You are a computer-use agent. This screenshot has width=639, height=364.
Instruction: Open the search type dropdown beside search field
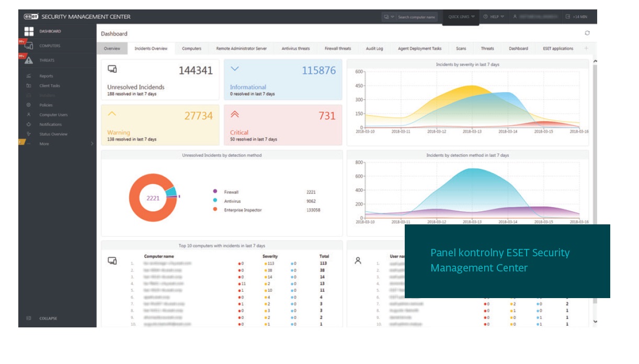[389, 17]
